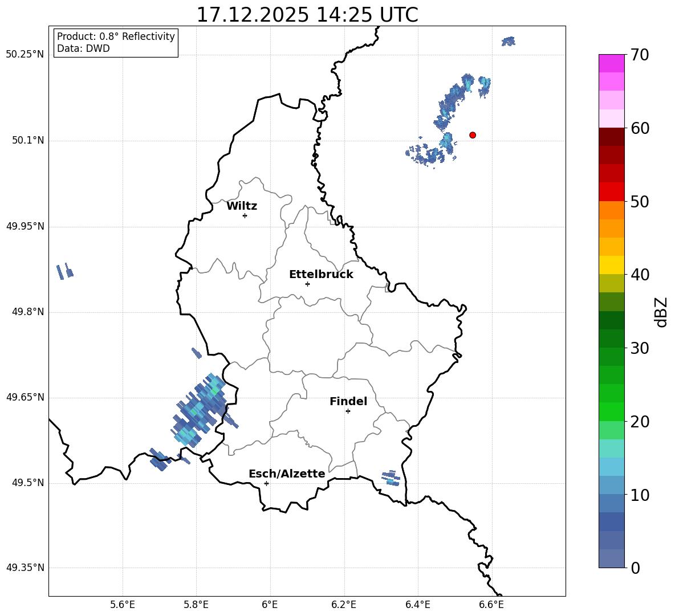The image size is (675, 616).
Task: Click the "Product: 0.8° Reflectivity" text
Action: pos(116,36)
